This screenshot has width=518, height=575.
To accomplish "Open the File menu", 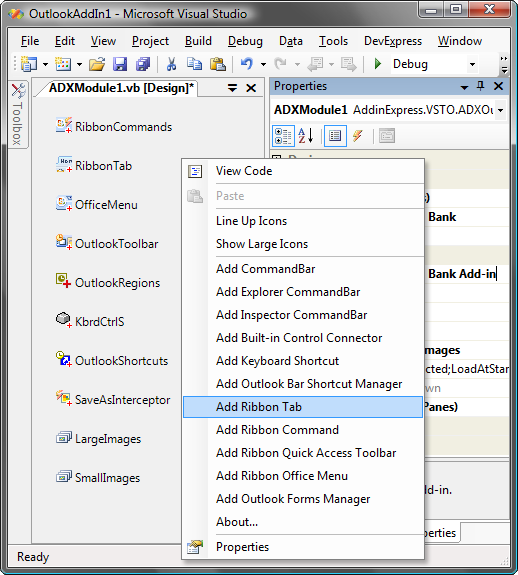I will [30, 41].
